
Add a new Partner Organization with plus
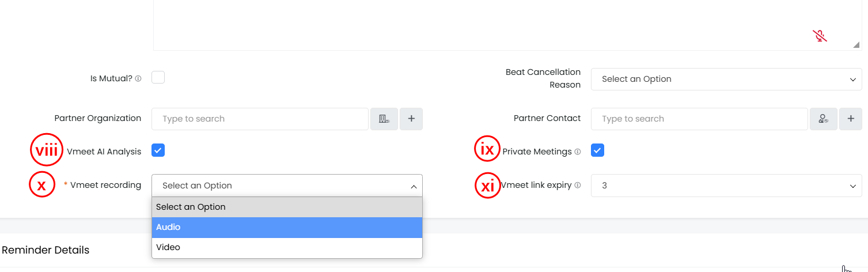coord(411,119)
